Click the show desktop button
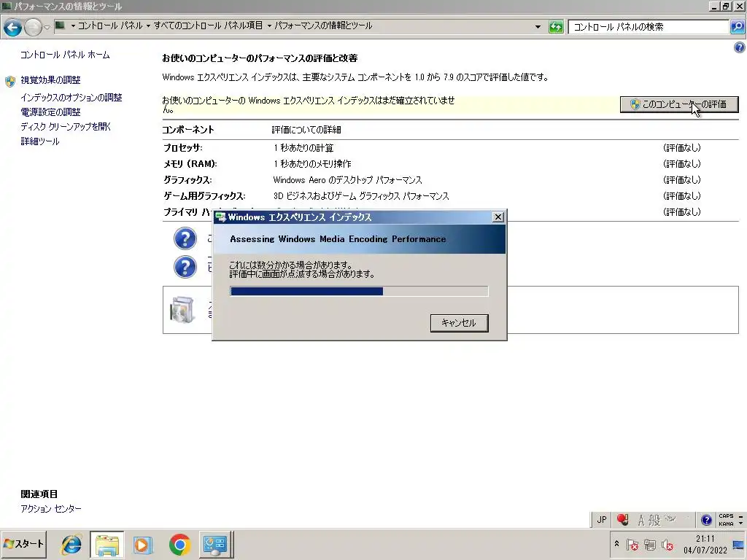The width and height of the screenshot is (747, 560). [x=740, y=545]
